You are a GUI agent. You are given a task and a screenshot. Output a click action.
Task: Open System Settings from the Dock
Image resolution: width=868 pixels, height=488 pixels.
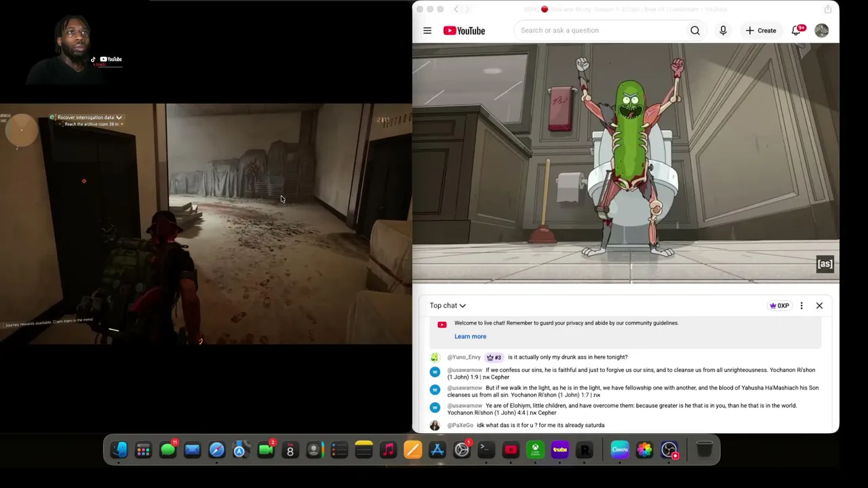462,450
